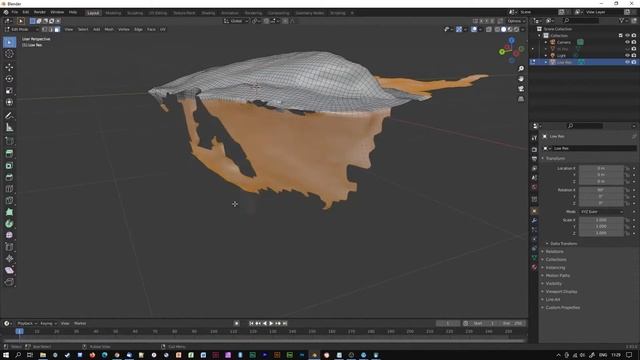Image resolution: width=640 pixels, height=360 pixels.
Task: Hide Light in viewport via eye icon
Action: coord(627,55)
